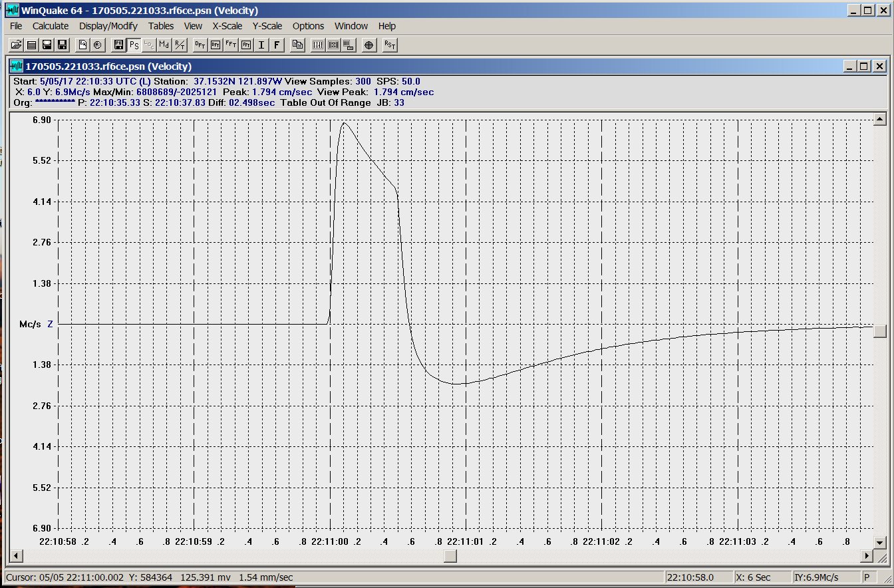Open the X-Scale menu

click(227, 26)
